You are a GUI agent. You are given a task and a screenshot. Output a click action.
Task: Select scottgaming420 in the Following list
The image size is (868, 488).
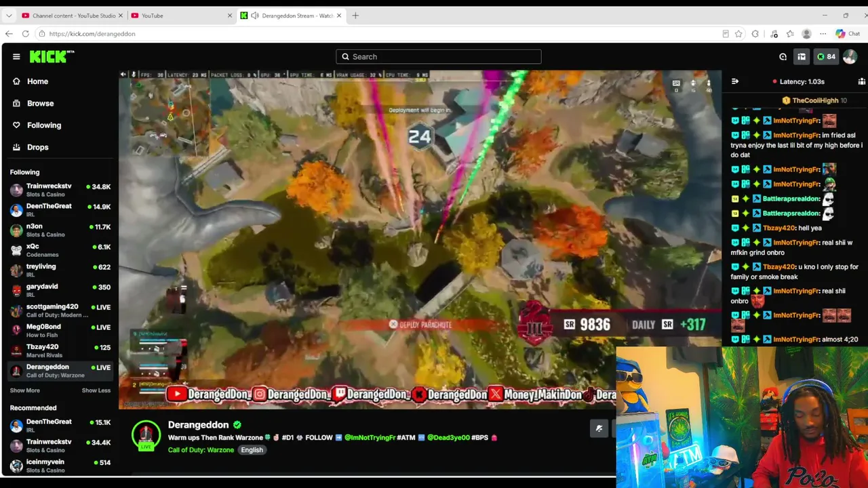(60, 310)
